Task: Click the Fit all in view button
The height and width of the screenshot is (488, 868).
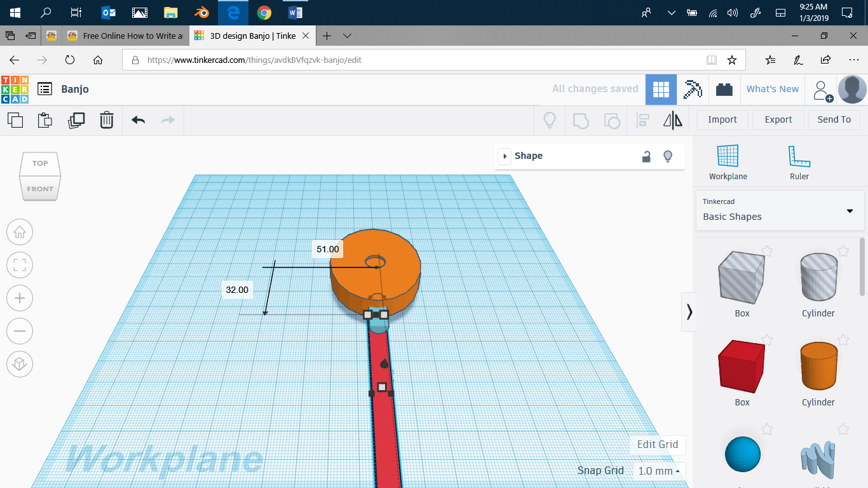Action: (x=20, y=265)
